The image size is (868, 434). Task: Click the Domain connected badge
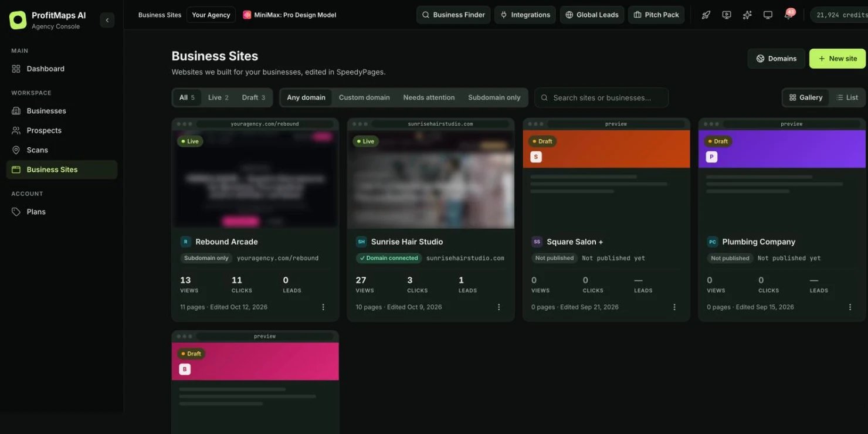point(389,258)
